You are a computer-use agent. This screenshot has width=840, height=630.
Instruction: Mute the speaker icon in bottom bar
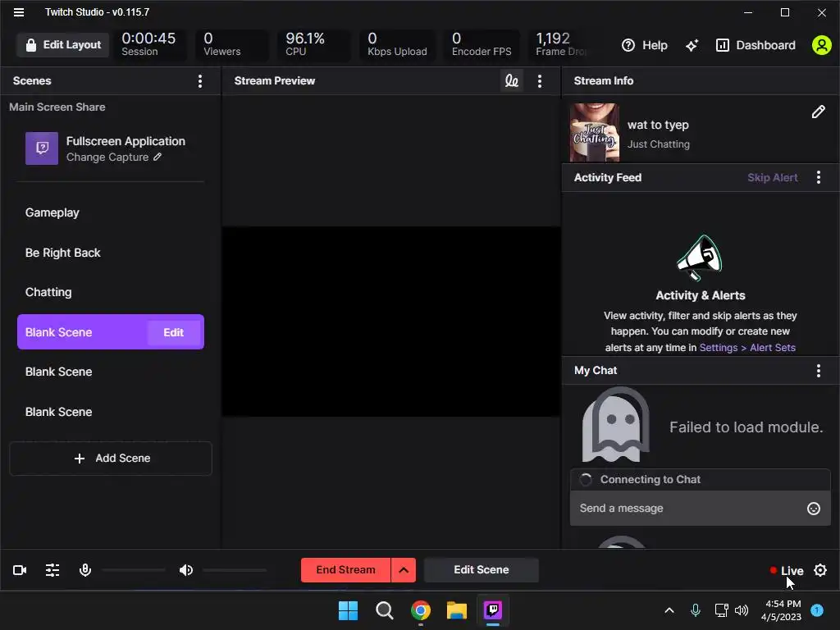click(186, 570)
